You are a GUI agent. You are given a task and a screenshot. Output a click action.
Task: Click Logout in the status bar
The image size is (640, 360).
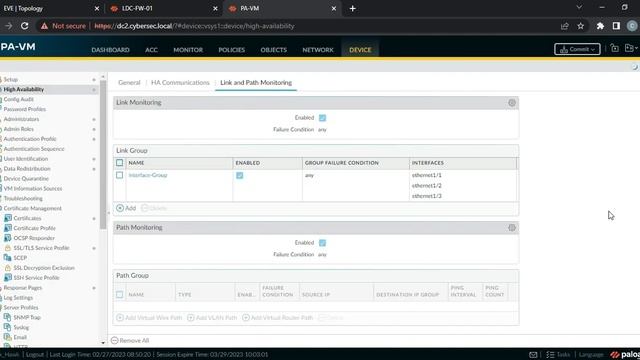coord(35,355)
